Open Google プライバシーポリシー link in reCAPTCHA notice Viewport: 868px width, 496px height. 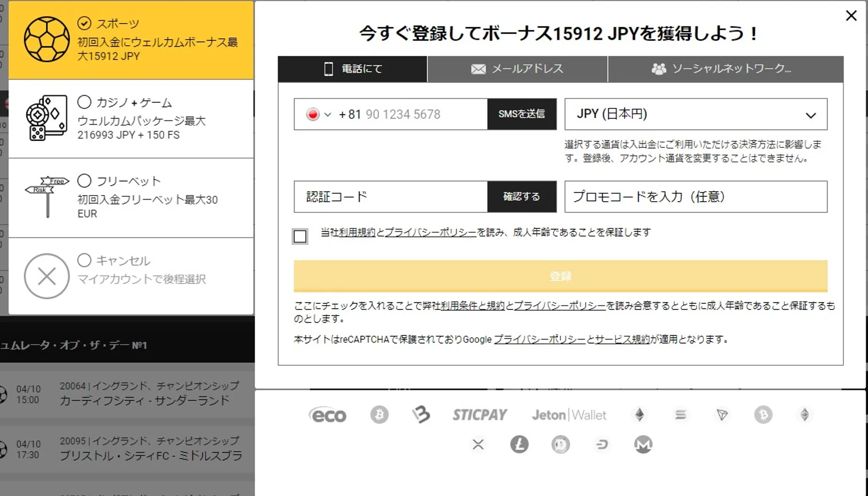(x=540, y=339)
